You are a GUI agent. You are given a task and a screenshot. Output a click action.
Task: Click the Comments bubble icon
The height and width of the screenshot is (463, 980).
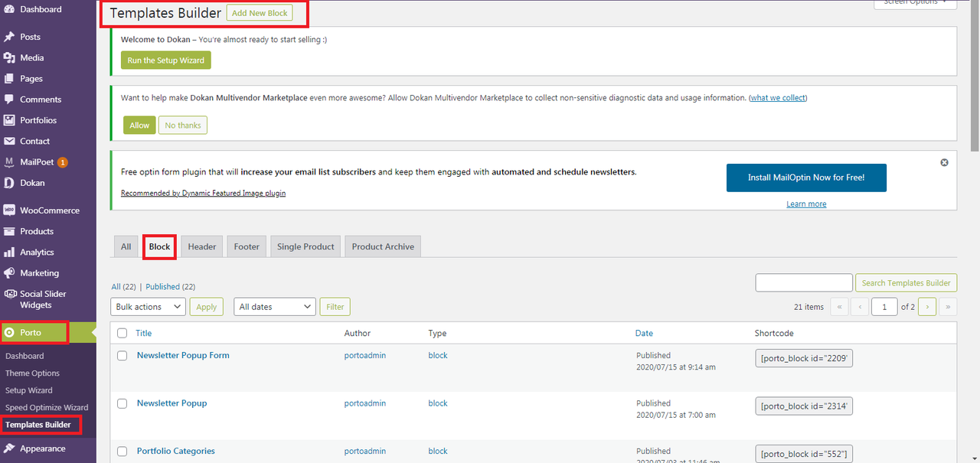tap(9, 99)
